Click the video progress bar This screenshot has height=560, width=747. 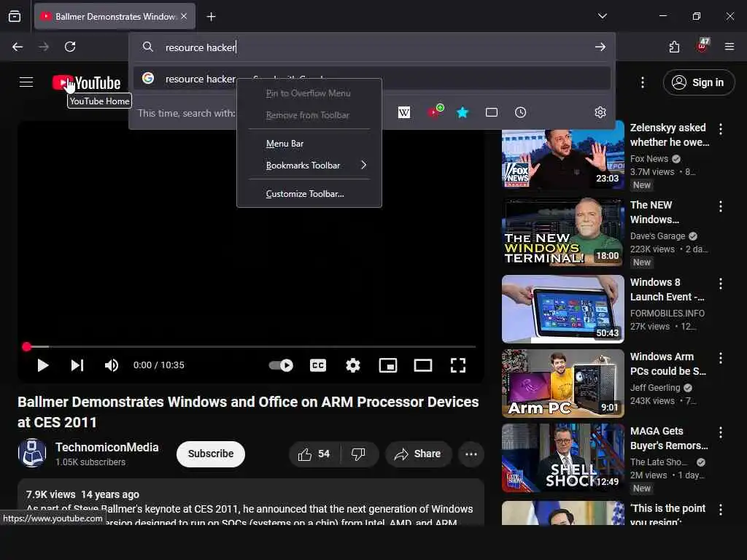coord(251,346)
